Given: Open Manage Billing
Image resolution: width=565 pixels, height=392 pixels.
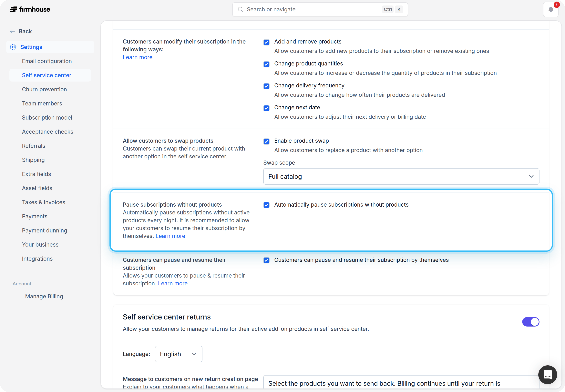Looking at the screenshot, I should (x=44, y=297).
